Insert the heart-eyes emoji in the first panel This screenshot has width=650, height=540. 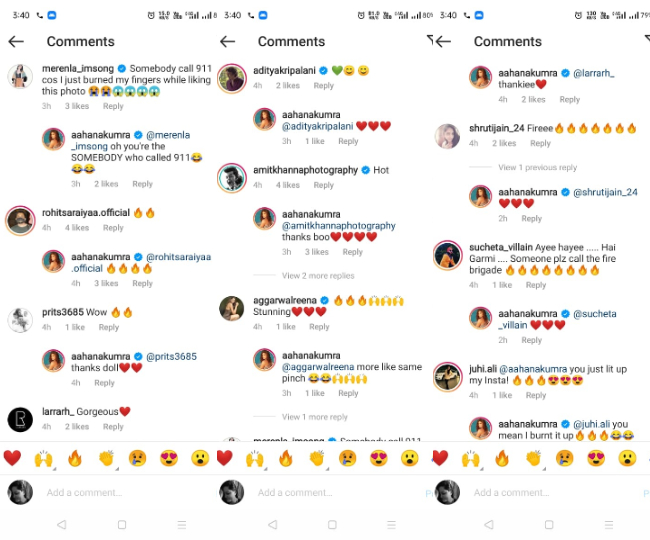tap(169, 458)
